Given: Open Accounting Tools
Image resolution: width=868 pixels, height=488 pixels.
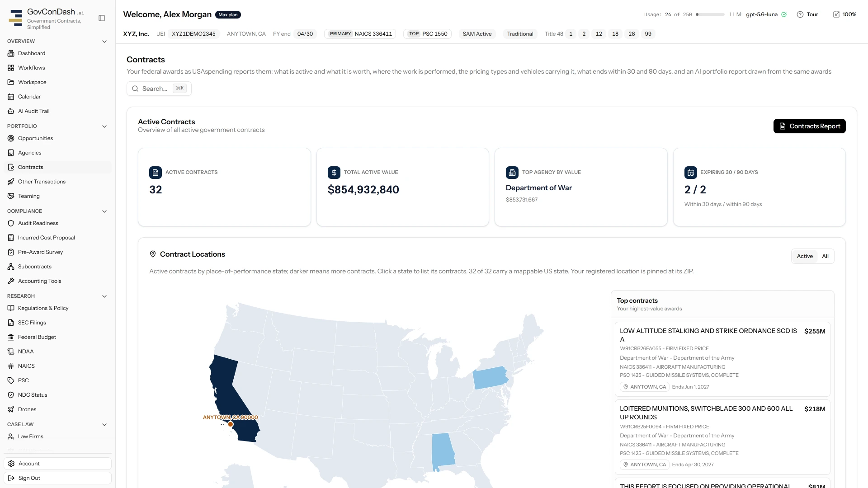Looking at the screenshot, I should coord(57,281).
